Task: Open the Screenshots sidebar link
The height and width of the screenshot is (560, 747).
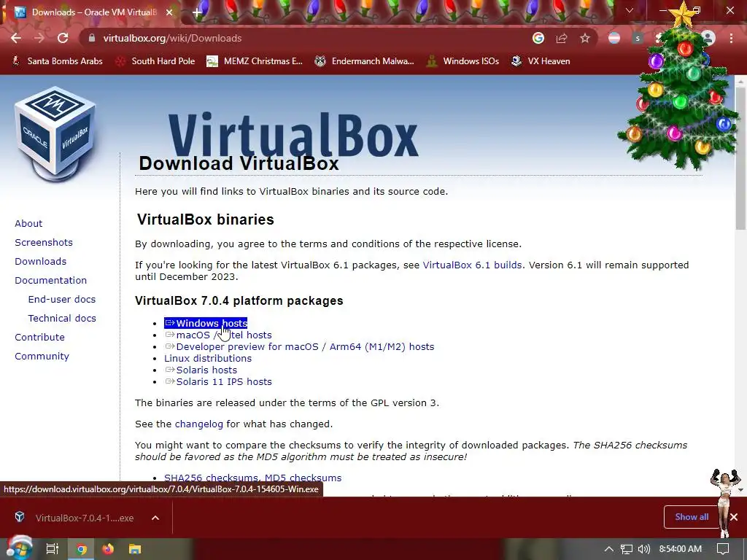Action: point(44,242)
